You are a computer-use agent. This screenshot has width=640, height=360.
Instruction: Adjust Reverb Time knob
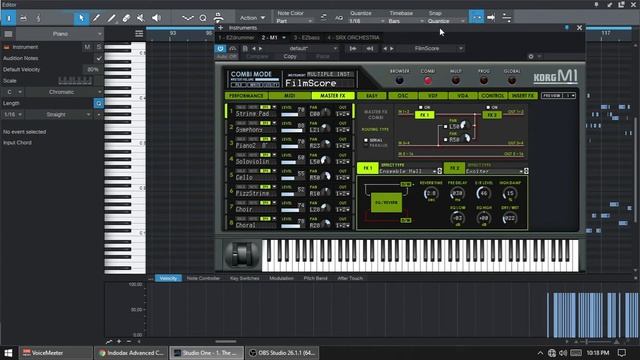point(431,193)
